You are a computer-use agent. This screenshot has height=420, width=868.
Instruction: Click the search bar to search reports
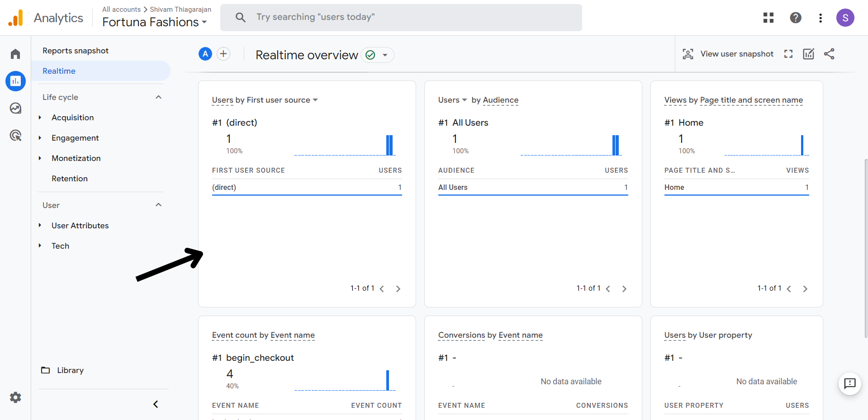[x=401, y=17]
